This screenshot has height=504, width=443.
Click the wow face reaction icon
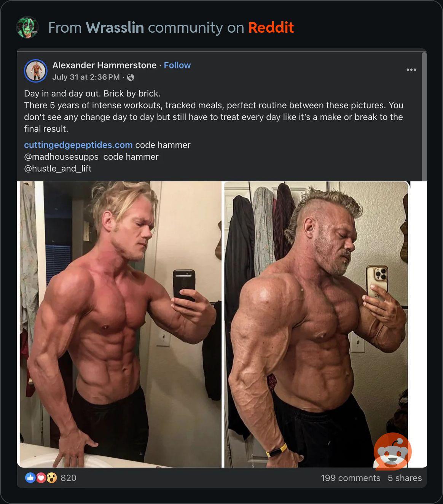[x=52, y=478]
